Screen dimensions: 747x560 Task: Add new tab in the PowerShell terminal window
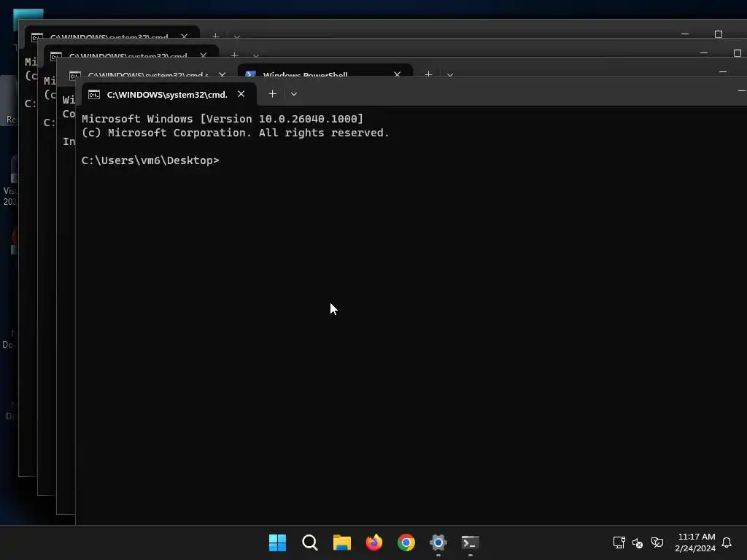pyautogui.click(x=428, y=74)
